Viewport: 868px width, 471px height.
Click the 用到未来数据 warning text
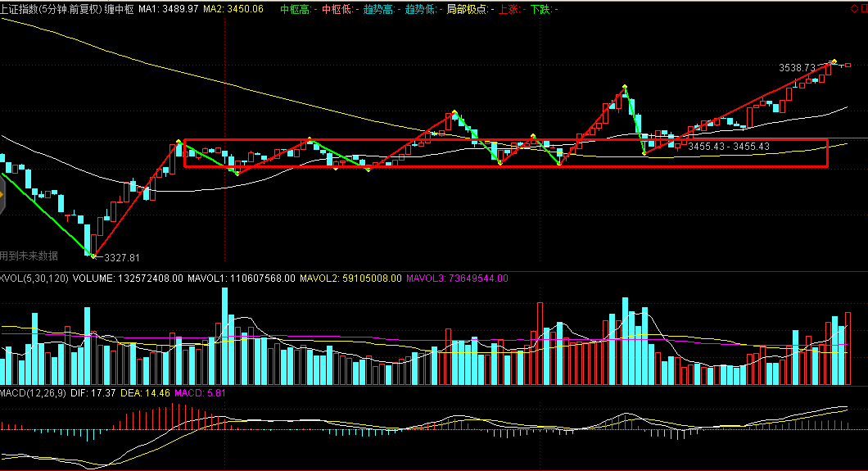(x=29, y=256)
